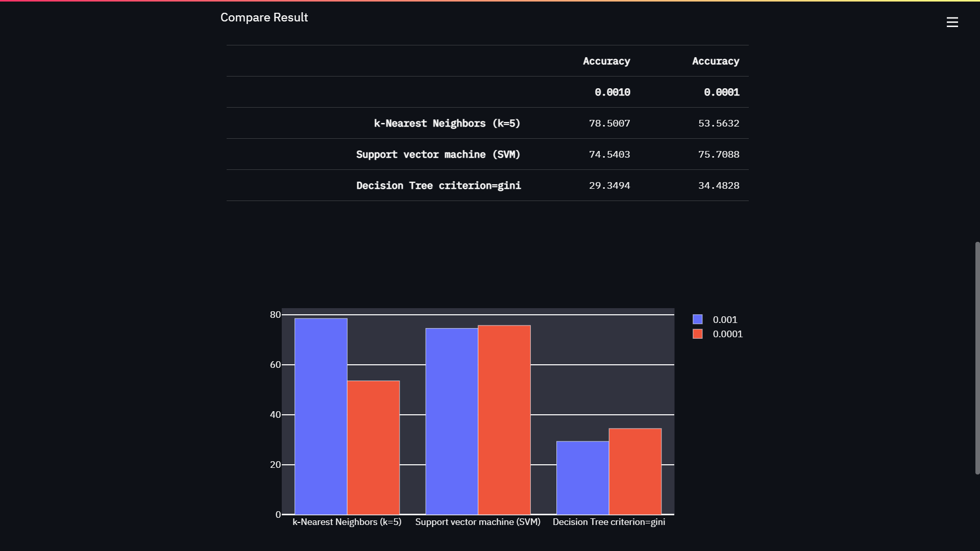Click the accuracy value 34.4828
Image resolution: width=980 pixels, height=551 pixels.
(x=719, y=185)
